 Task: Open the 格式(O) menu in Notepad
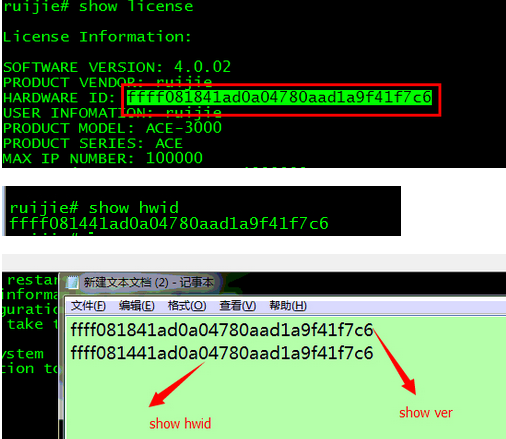(x=187, y=306)
